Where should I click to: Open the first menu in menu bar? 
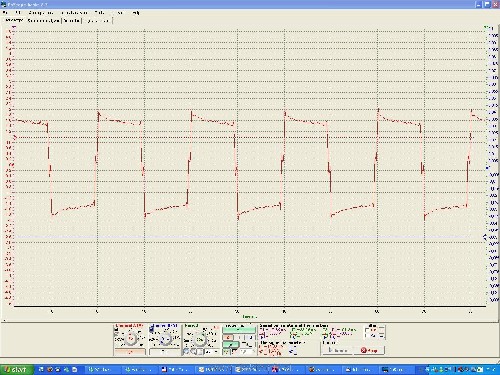click(x=4, y=13)
